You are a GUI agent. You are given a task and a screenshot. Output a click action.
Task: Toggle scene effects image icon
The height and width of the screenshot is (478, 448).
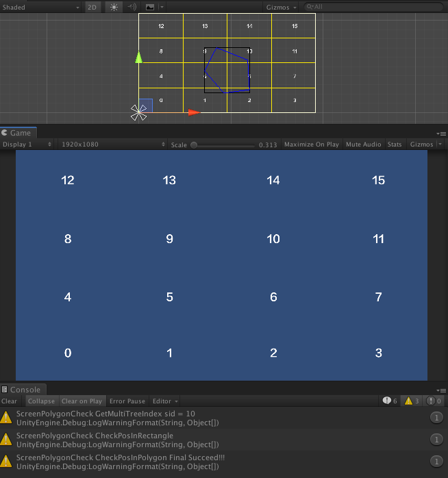pyautogui.click(x=150, y=7)
